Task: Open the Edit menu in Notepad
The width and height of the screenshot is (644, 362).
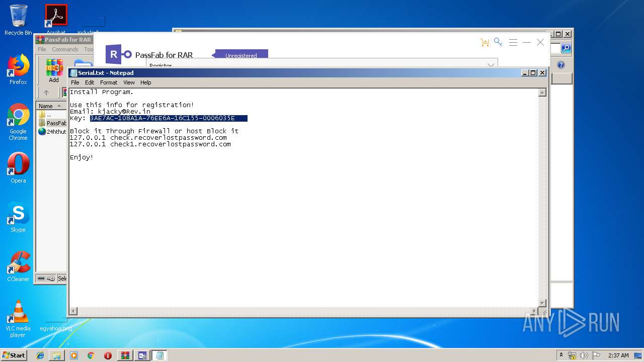Action: pos(90,82)
